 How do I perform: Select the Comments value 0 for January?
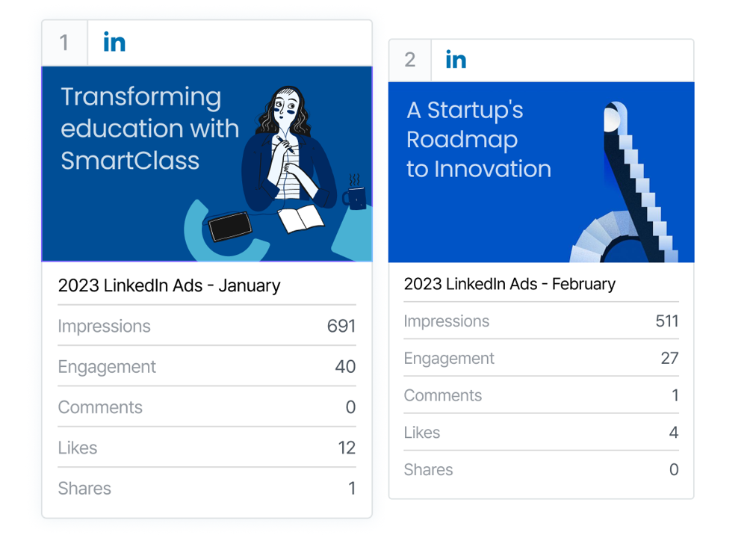pos(351,406)
